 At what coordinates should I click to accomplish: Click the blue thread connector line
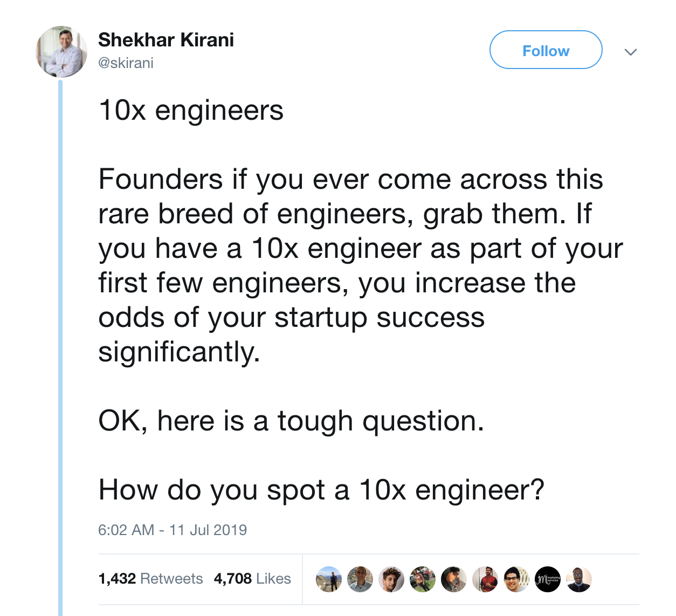click(60, 348)
